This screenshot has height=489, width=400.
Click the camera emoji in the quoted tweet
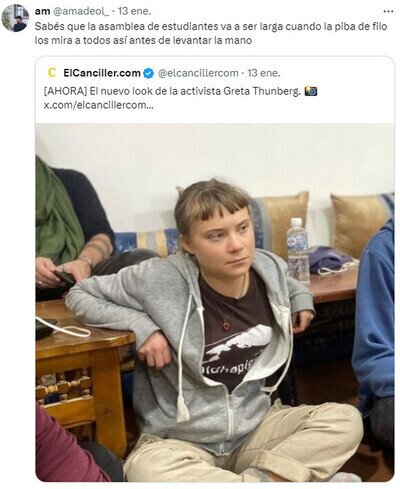pyautogui.click(x=311, y=91)
